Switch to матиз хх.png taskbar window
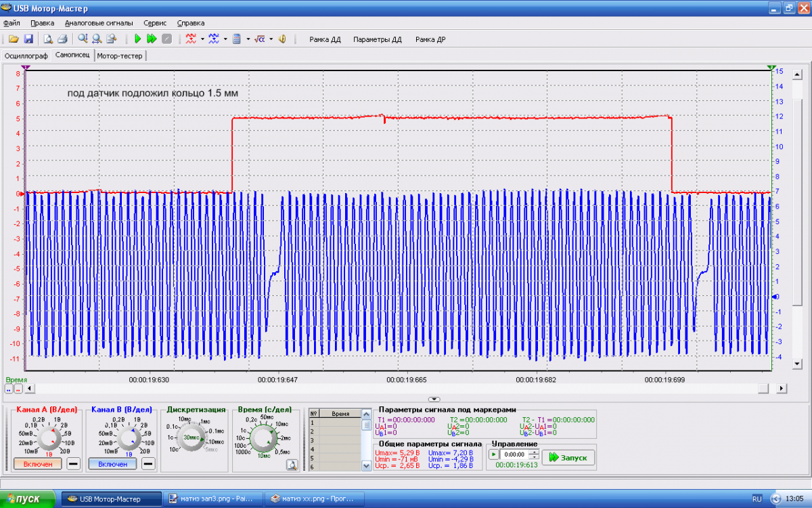The height and width of the screenshot is (508, 812). [313, 499]
